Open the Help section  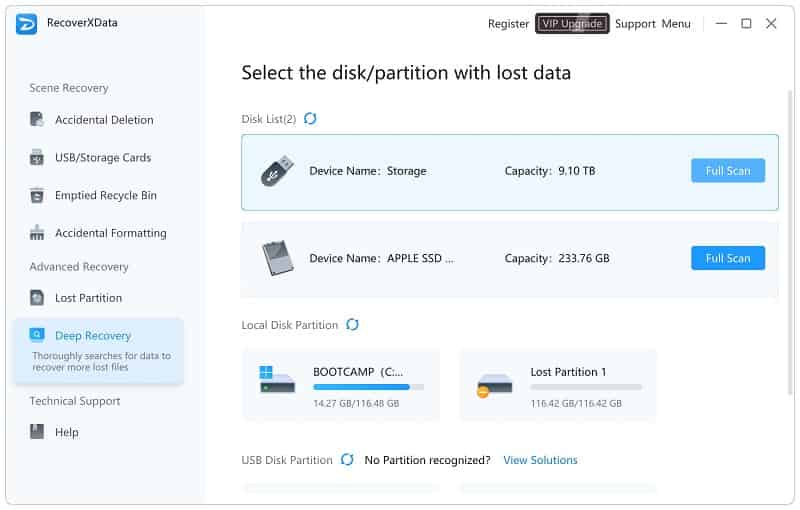pyautogui.click(x=66, y=433)
